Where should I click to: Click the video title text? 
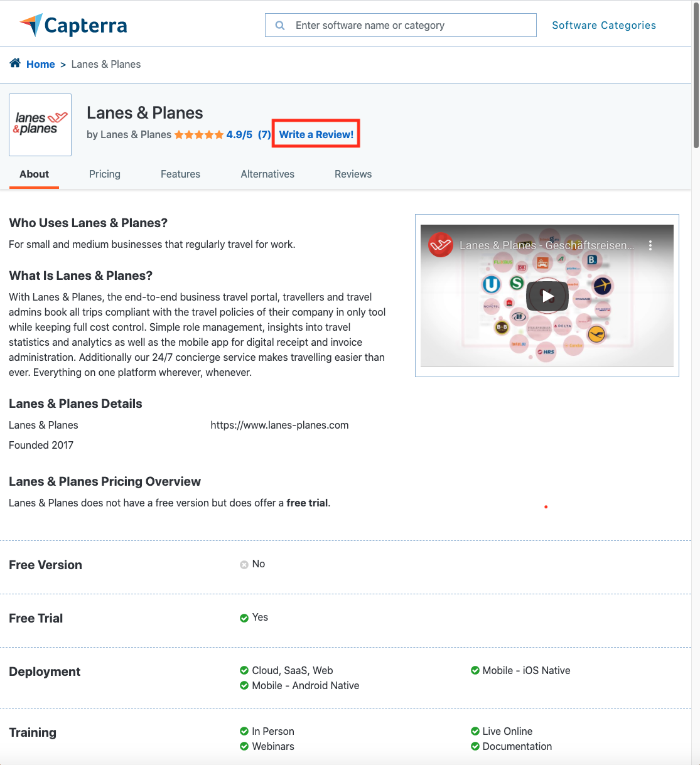click(x=547, y=245)
